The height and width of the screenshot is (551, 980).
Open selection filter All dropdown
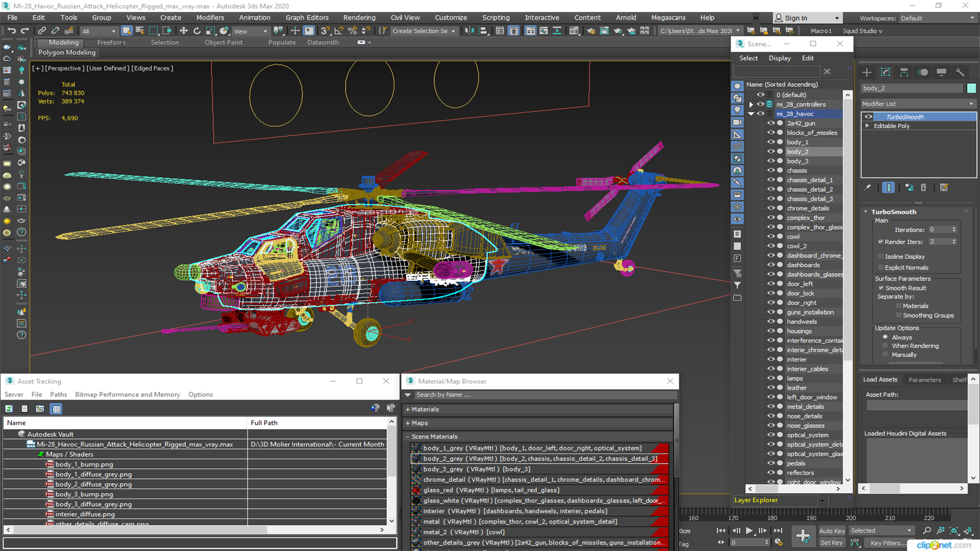[x=99, y=31]
